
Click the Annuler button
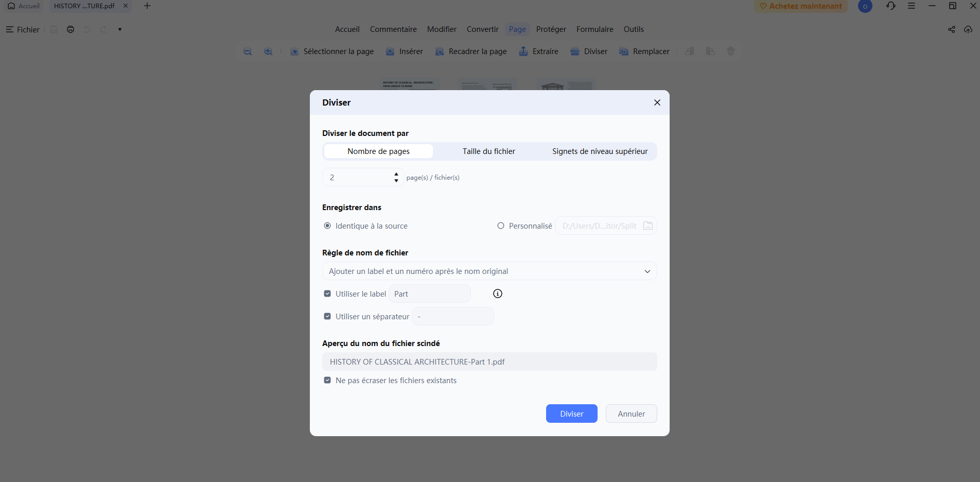pyautogui.click(x=632, y=414)
